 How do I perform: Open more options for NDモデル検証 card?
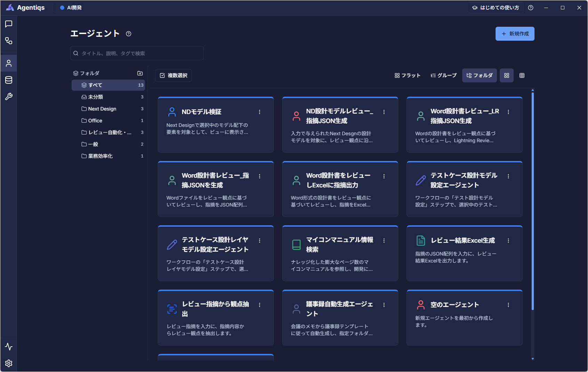260,112
